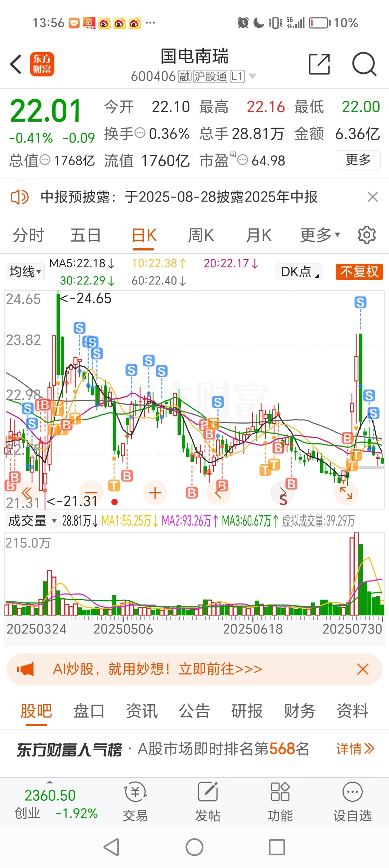Tap 设自选 add-to-watchlist icon
This screenshot has width=389, height=868.
352,802
